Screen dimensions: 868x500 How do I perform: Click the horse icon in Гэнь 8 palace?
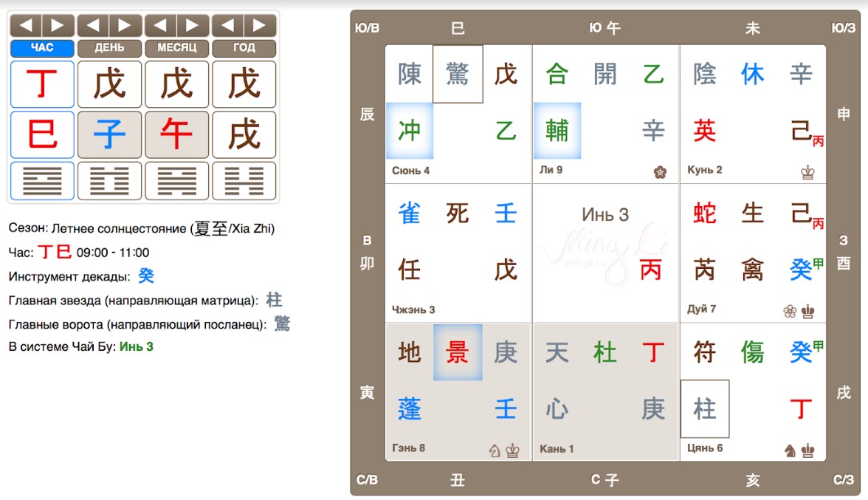495,451
